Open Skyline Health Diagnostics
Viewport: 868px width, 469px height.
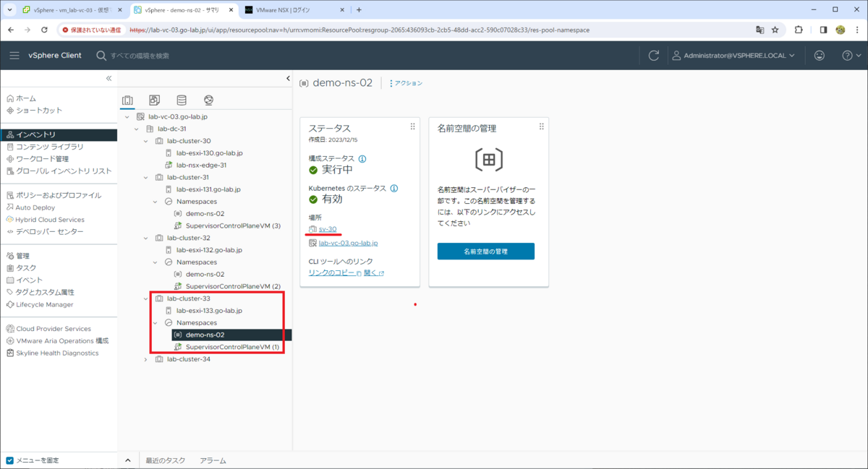pyautogui.click(x=59, y=353)
